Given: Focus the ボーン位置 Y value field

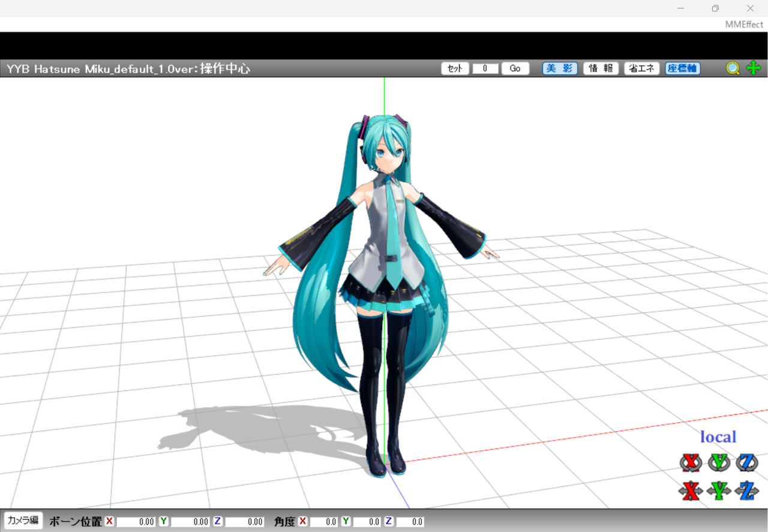Looking at the screenshot, I should (190, 522).
